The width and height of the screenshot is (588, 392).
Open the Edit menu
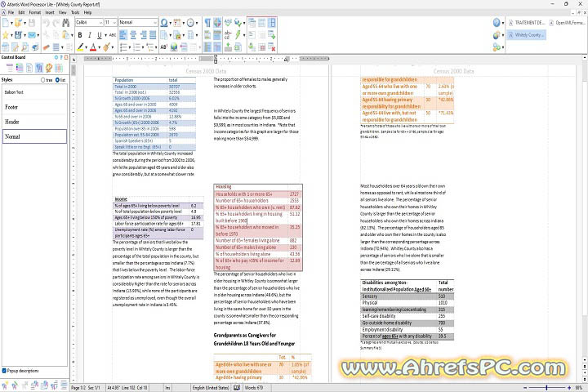click(x=21, y=12)
